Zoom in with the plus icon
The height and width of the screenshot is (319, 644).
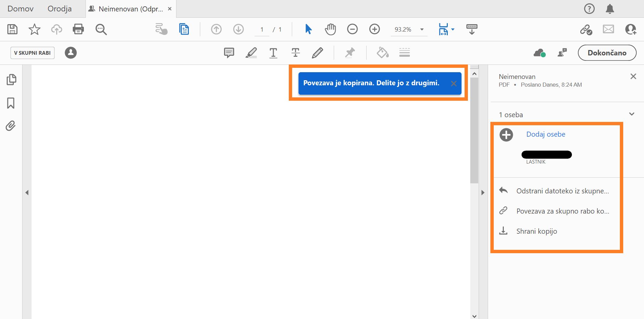point(375,29)
